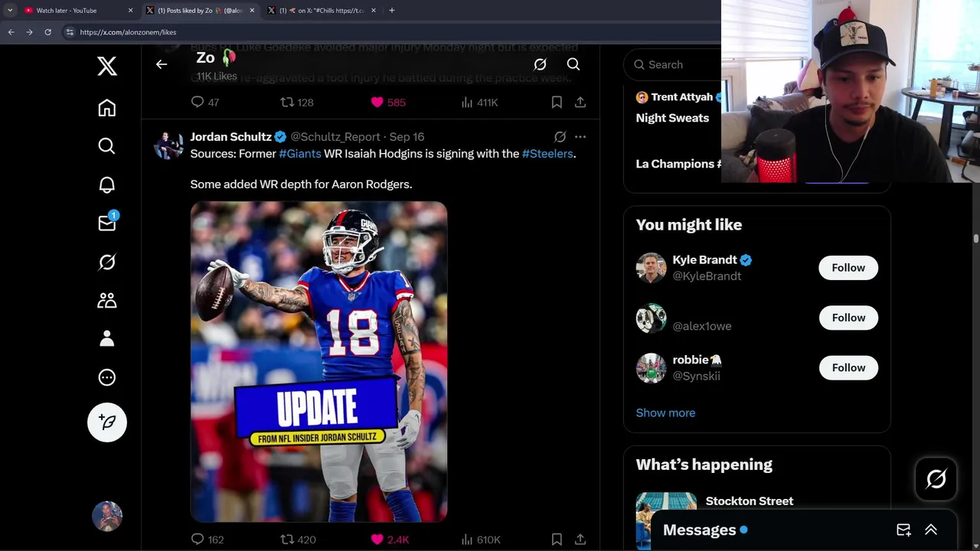This screenshot has width=980, height=551.
Task: Focus the Search input field
Action: (x=674, y=64)
